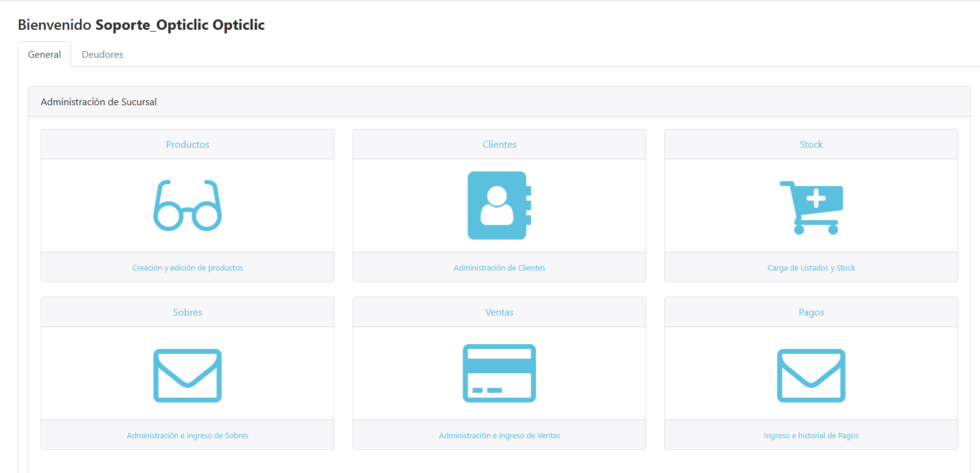
Task: Click the Ventas credit card icon
Action: (499, 373)
